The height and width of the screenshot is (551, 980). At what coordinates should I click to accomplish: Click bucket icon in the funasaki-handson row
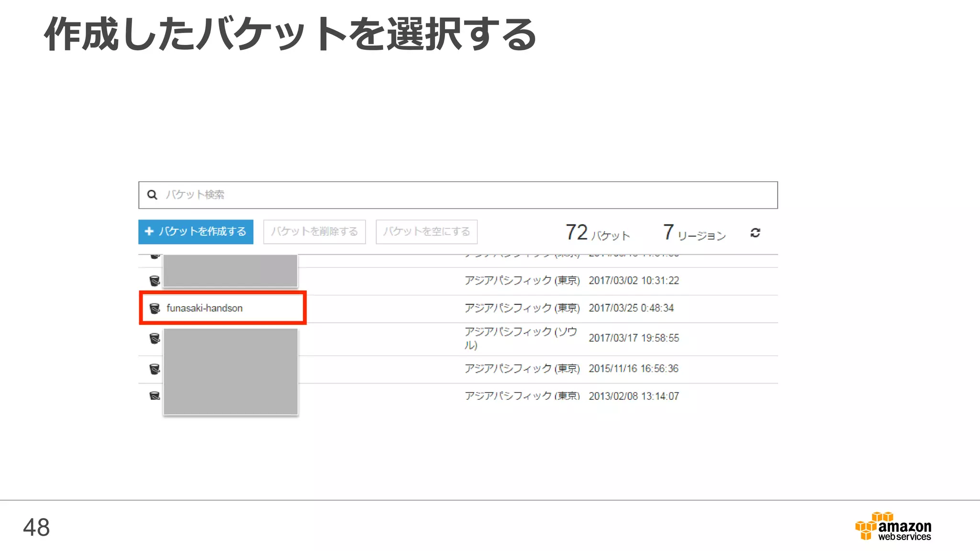(x=155, y=309)
